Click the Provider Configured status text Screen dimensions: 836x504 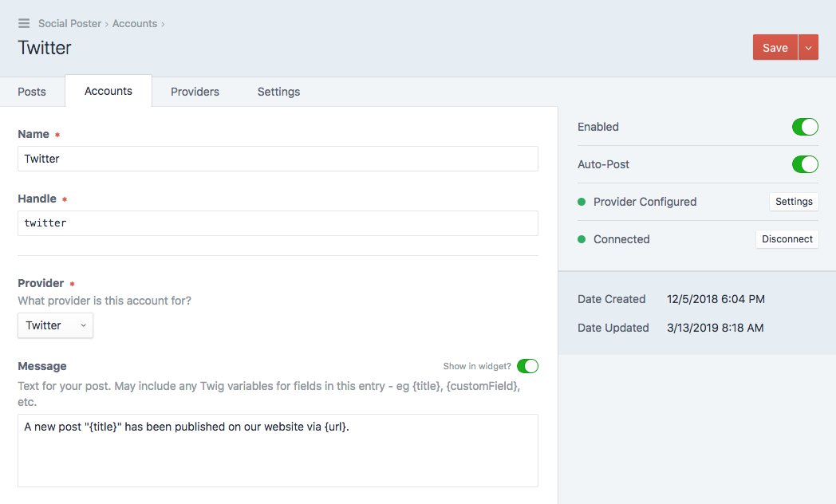click(645, 202)
